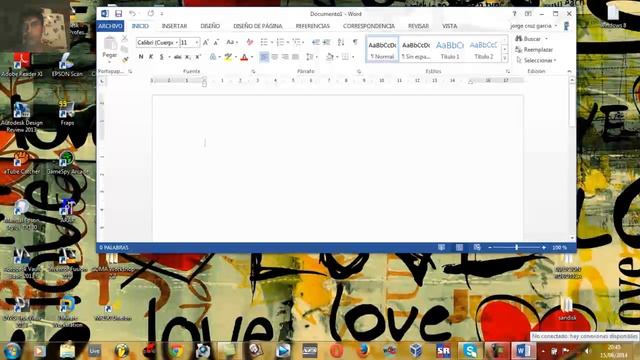The image size is (640, 360).
Task: Open the numbering list dropdown arrow
Action: pyautogui.click(x=288, y=42)
